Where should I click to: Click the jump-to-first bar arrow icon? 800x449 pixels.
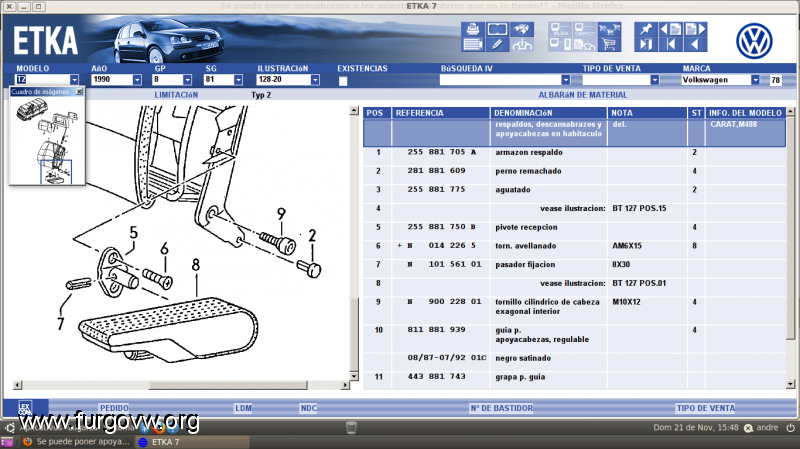click(670, 44)
